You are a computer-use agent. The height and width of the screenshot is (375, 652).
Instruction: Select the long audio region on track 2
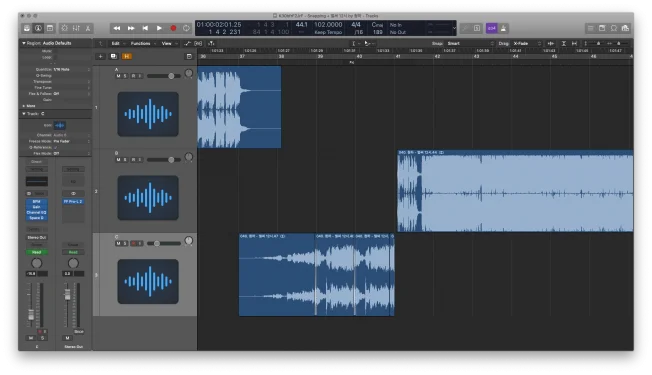click(x=515, y=191)
